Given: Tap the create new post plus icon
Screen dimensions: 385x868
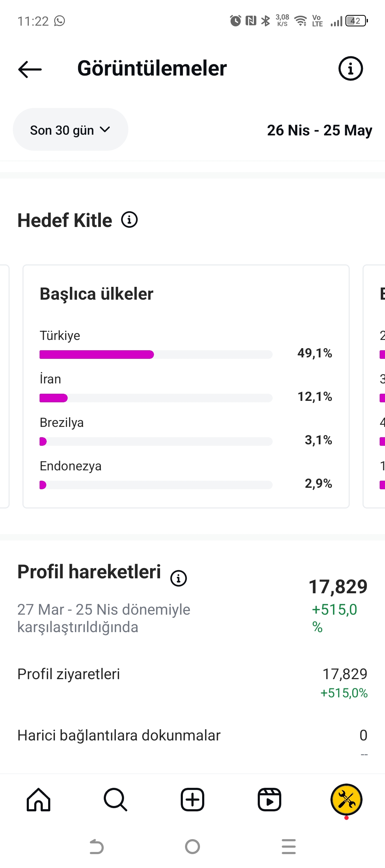Looking at the screenshot, I should [x=192, y=800].
